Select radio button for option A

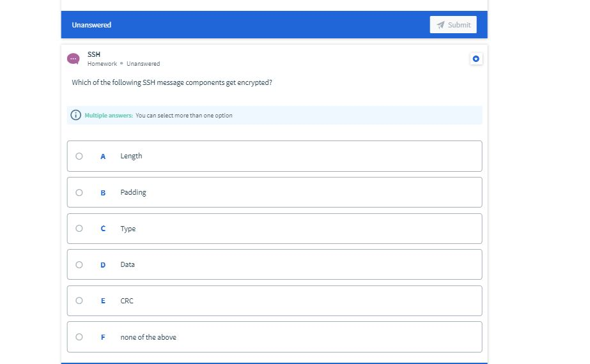click(79, 156)
